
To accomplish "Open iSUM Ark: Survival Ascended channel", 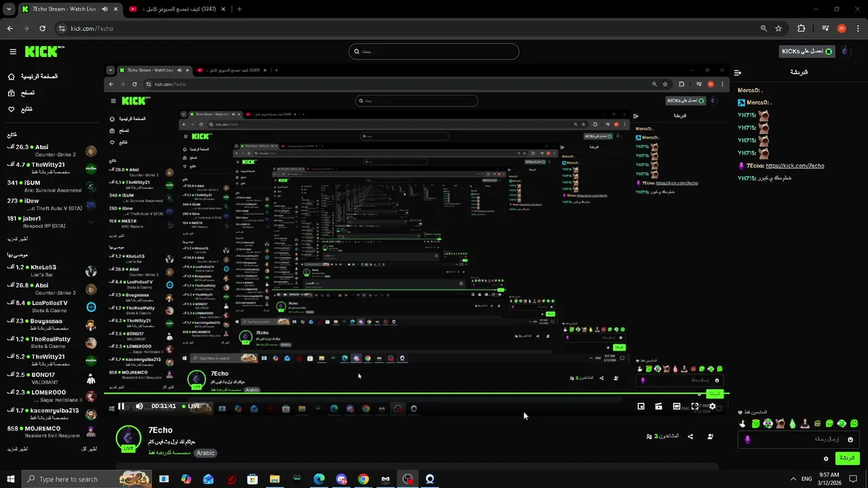I will tap(52, 186).
